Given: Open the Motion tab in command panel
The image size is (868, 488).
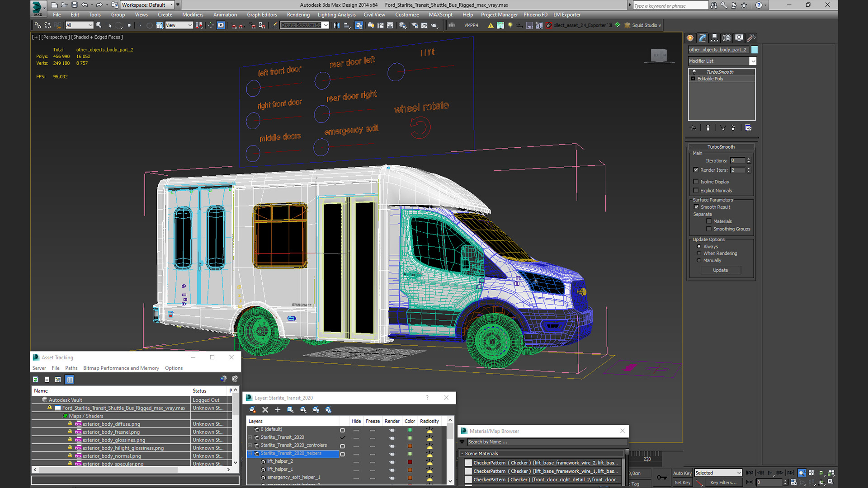Looking at the screenshot, I should click(726, 38).
